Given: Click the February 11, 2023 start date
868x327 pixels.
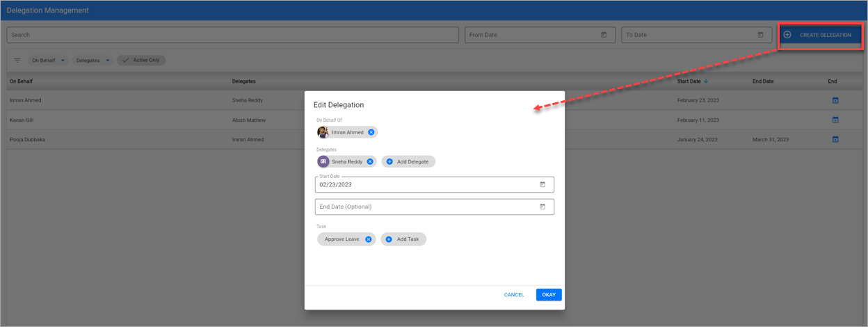Looking at the screenshot, I should point(699,120).
